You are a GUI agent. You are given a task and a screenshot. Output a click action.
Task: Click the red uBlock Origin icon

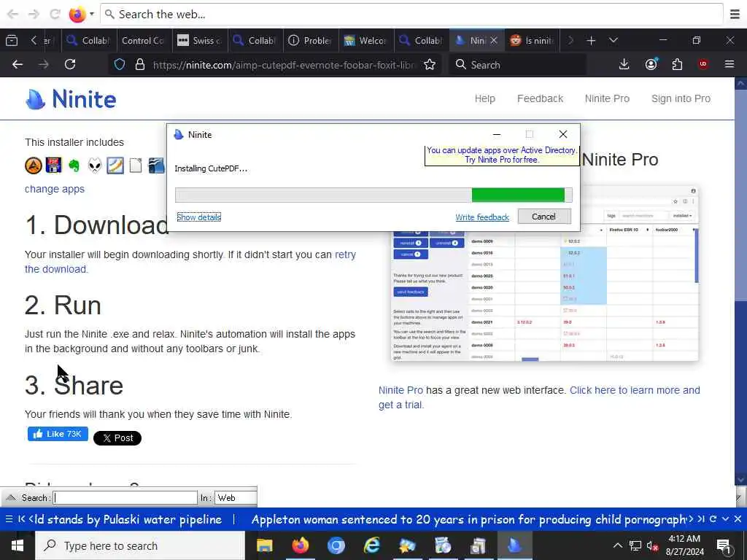pyautogui.click(x=703, y=64)
